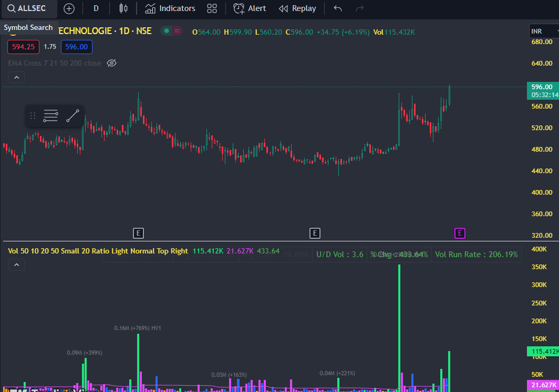Open Symbol Search via the ALLSEC button
This screenshot has width=559, height=392.
tap(29, 8)
